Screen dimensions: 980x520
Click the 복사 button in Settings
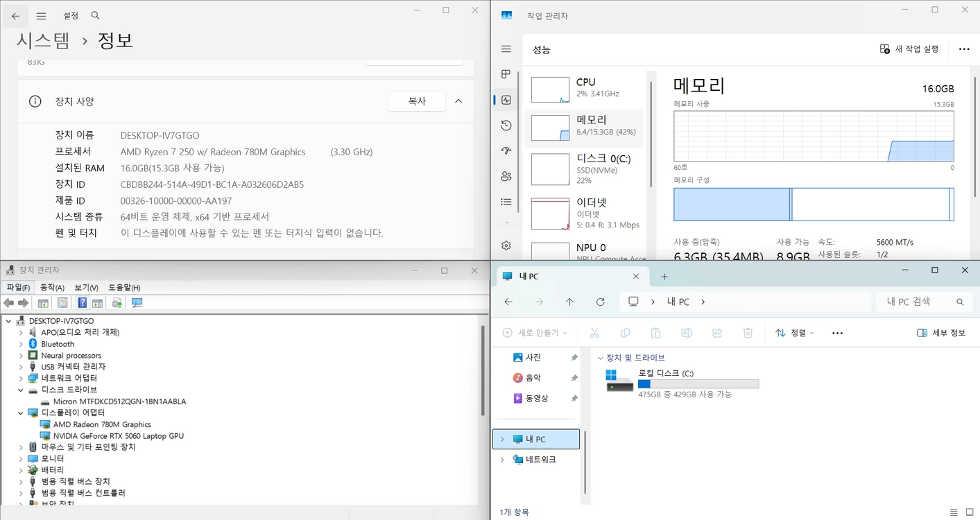pyautogui.click(x=417, y=101)
